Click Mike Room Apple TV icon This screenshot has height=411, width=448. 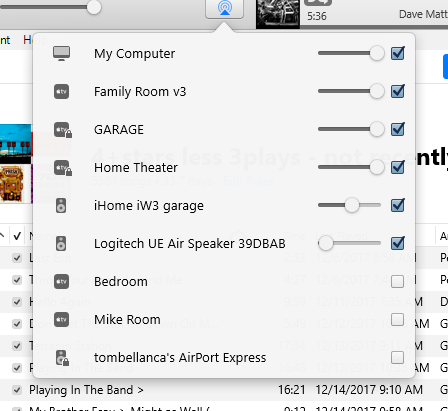pos(61,319)
